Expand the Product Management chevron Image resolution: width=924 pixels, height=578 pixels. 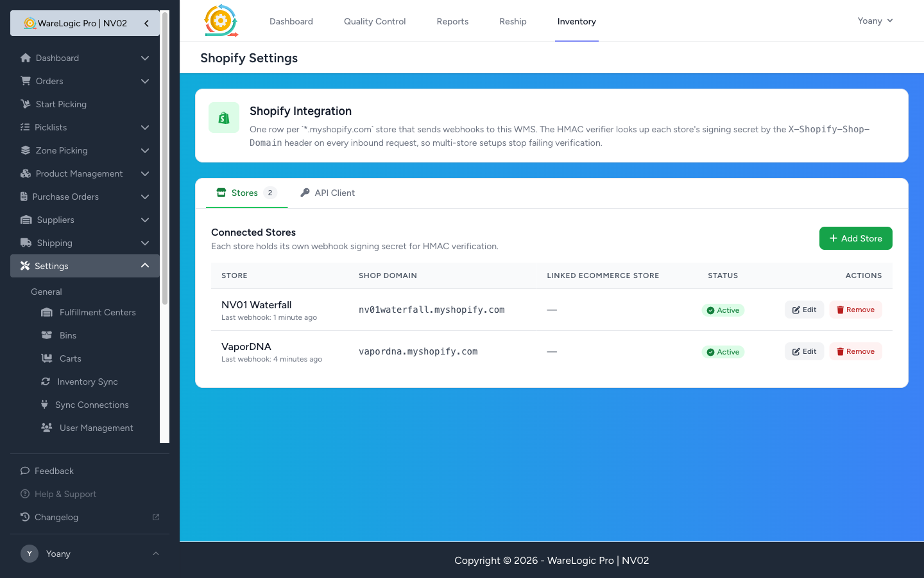click(x=145, y=173)
